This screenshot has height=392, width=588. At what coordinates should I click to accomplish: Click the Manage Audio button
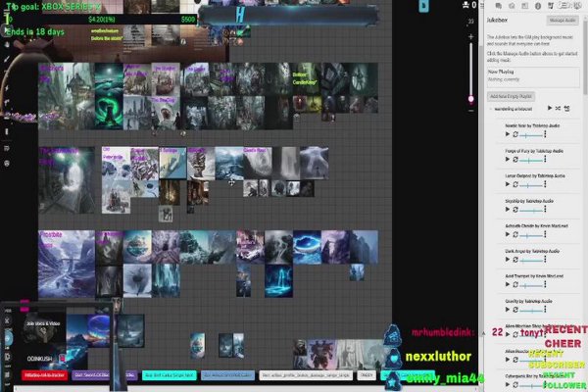(563, 21)
